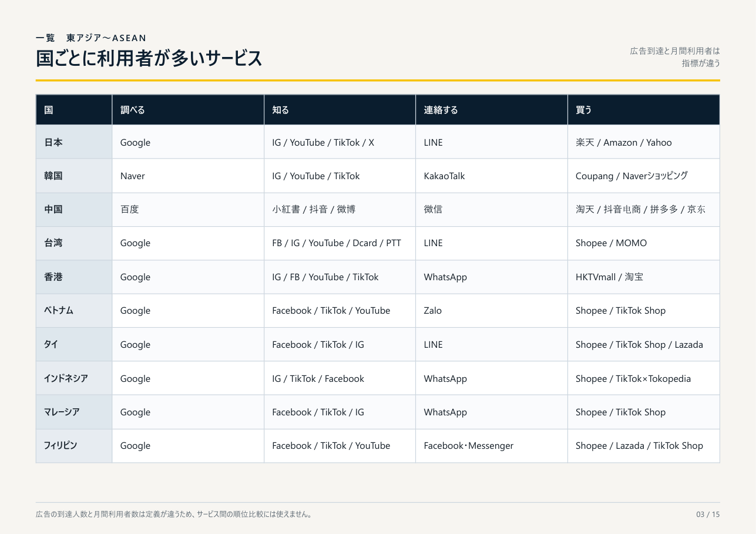Select the 国 column header
This screenshot has width=756, height=534.
(74, 110)
